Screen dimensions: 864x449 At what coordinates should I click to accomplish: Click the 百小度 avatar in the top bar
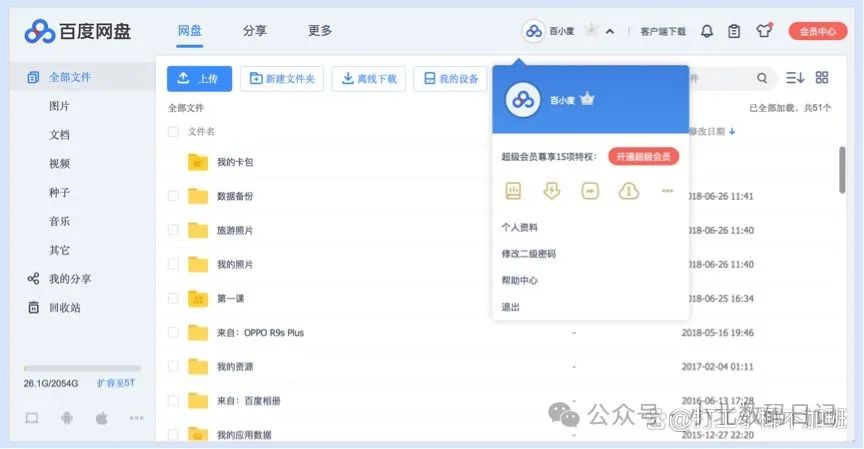[533, 31]
